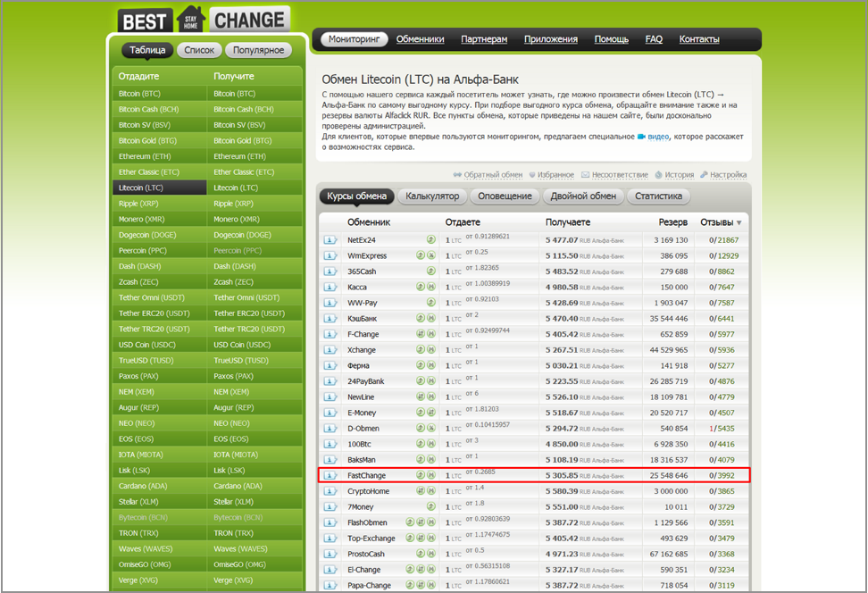The image size is (868, 593).
Task: Sort by Отзывы using the arrow
Action: click(x=739, y=222)
